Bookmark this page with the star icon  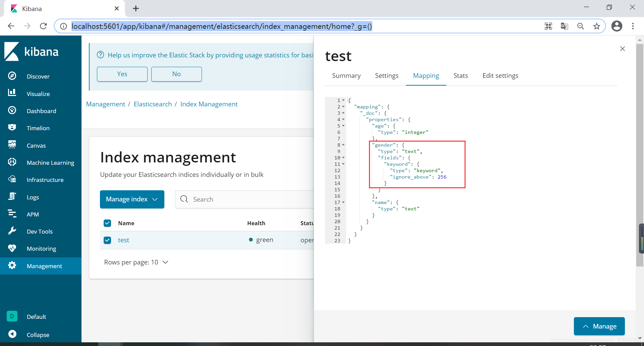pyautogui.click(x=597, y=26)
